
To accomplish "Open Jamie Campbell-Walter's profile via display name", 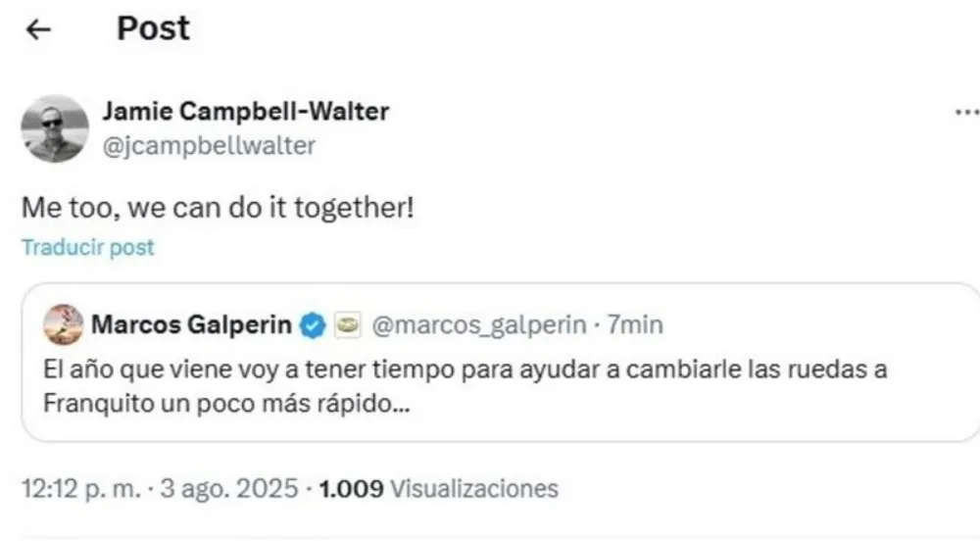I will [x=245, y=112].
